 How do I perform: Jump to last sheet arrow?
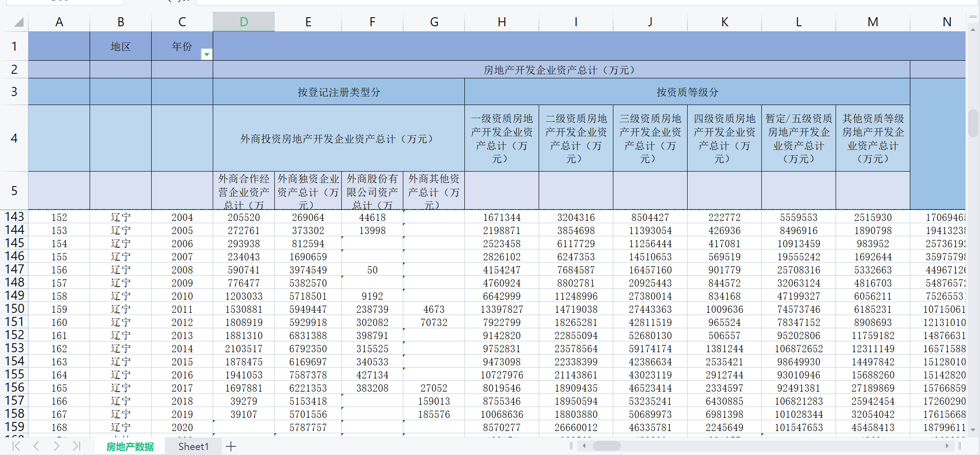tap(76, 446)
